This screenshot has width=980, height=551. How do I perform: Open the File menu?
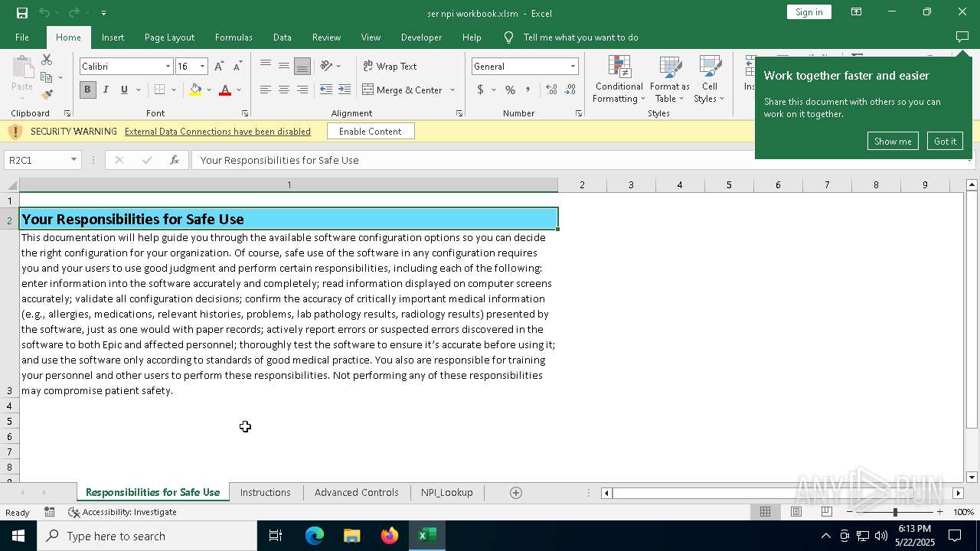tap(22, 37)
